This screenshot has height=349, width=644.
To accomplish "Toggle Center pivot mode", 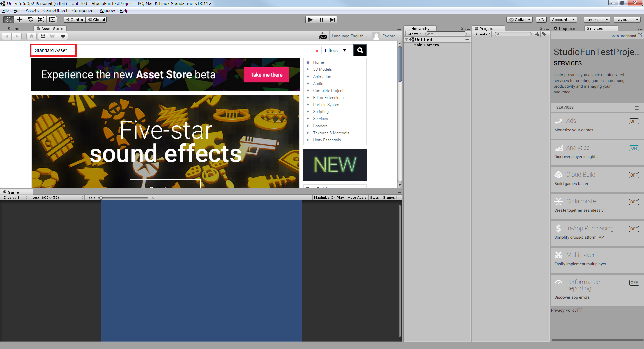I will pos(74,20).
